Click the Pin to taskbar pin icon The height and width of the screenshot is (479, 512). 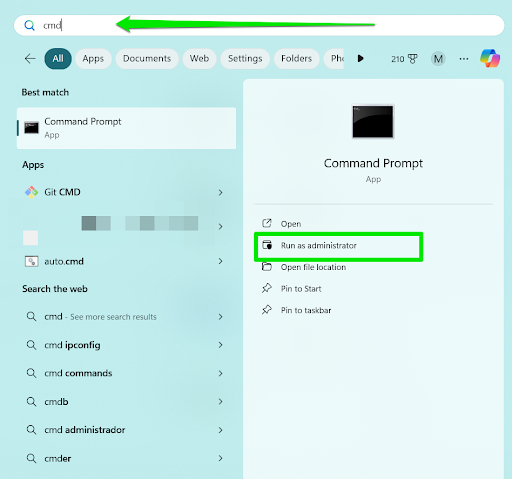[267, 310]
